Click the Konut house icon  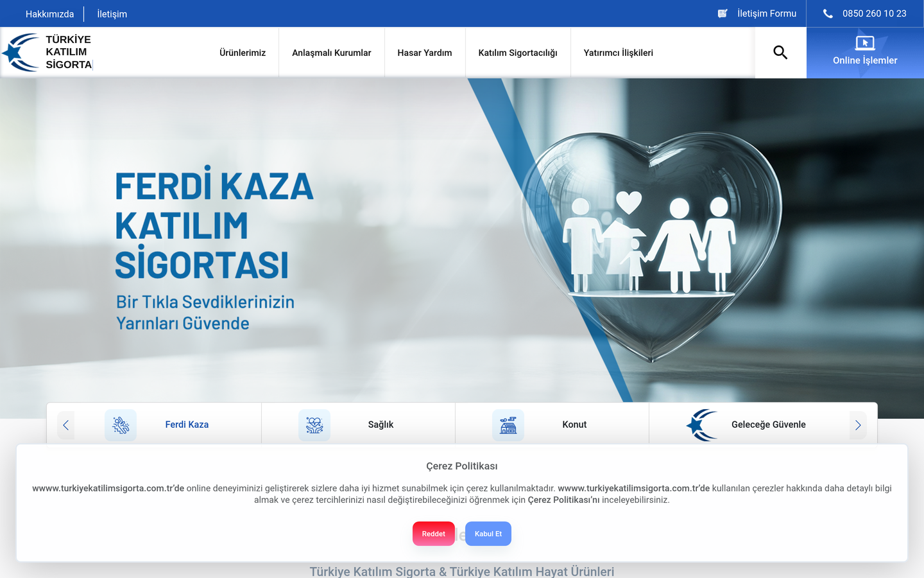coord(508,425)
